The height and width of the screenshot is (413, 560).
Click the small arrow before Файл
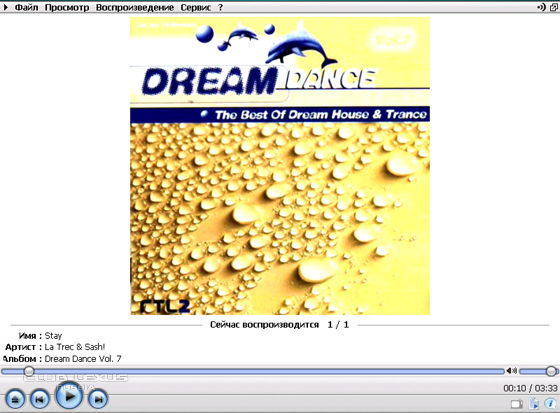point(6,7)
